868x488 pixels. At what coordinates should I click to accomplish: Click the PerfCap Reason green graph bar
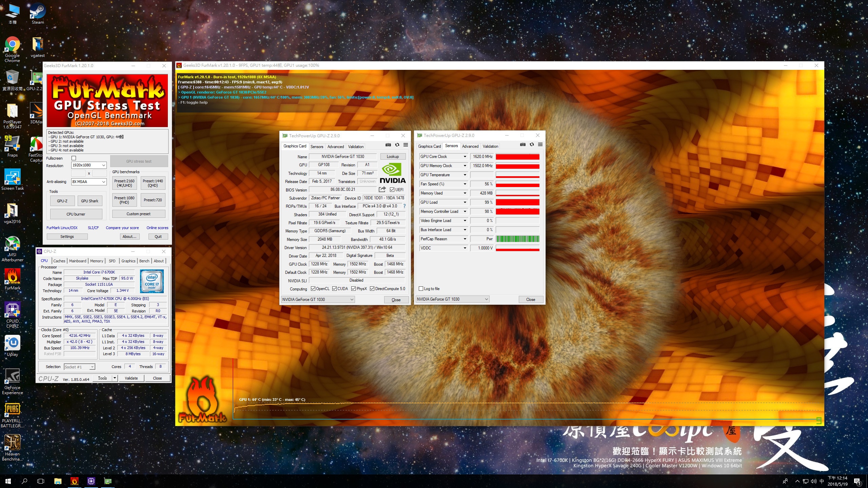[x=517, y=239]
